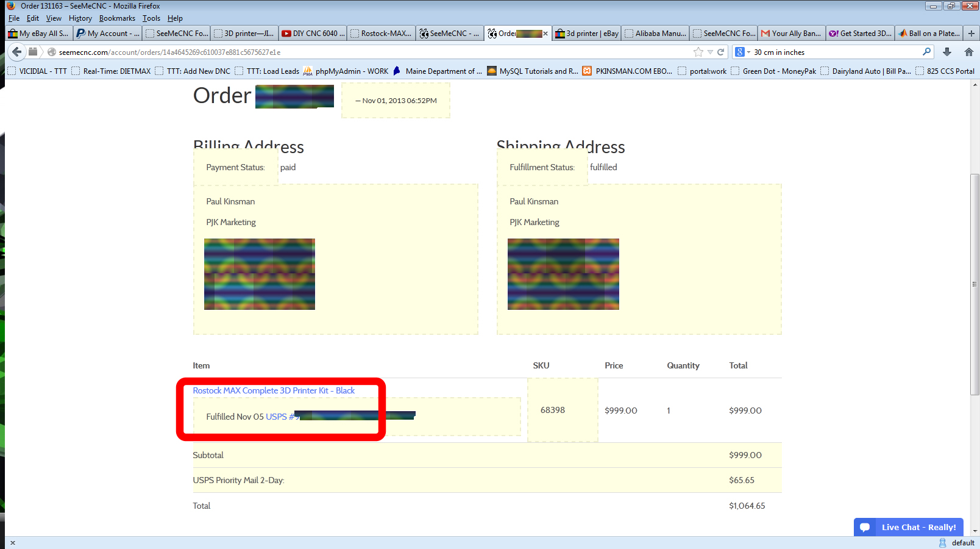Open the Bookmarks menu

(117, 18)
